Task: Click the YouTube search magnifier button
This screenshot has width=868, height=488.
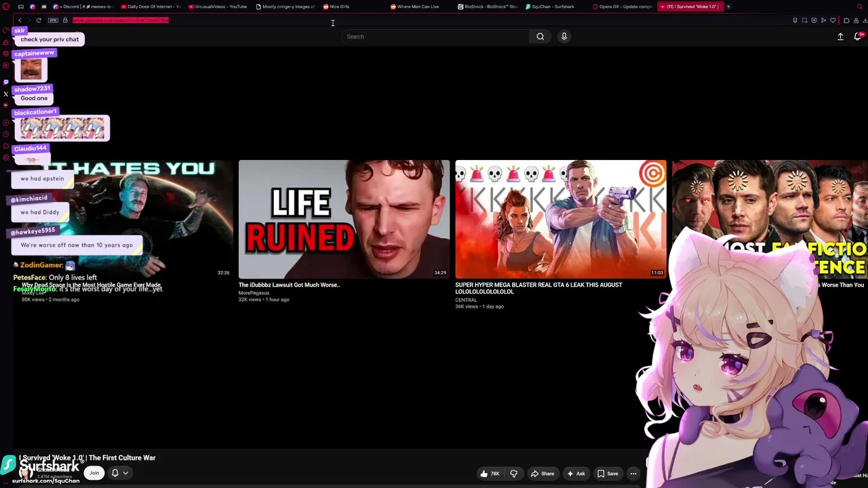Action: point(540,37)
